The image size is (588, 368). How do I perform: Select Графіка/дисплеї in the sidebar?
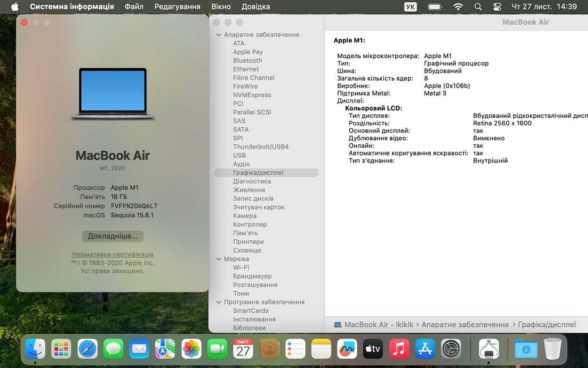[266, 173]
